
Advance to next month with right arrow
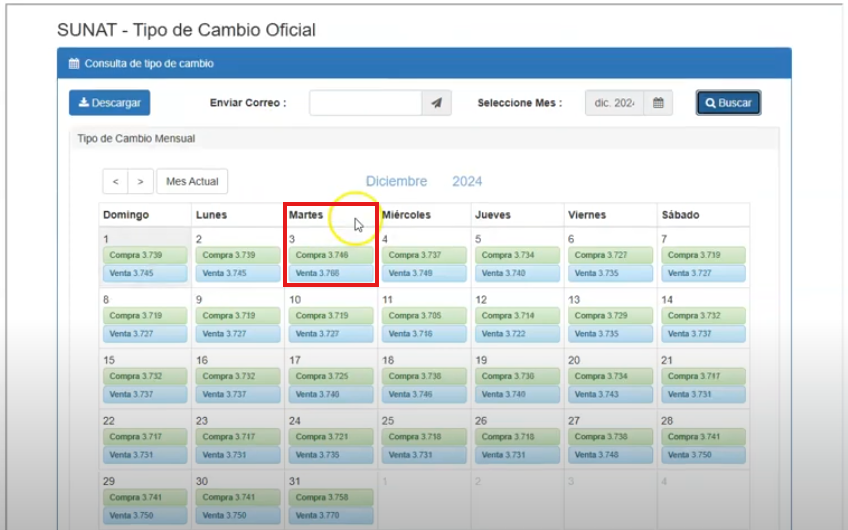[140, 182]
